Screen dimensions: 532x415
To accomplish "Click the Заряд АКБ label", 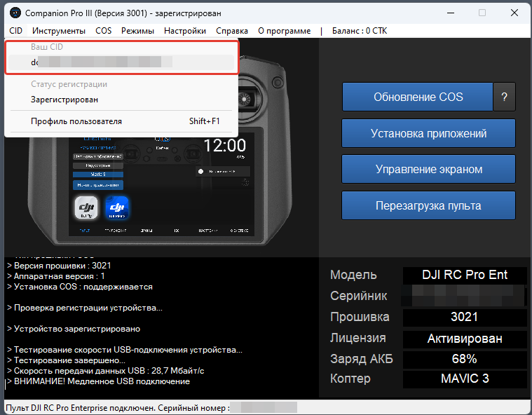I will pyautogui.click(x=362, y=359).
